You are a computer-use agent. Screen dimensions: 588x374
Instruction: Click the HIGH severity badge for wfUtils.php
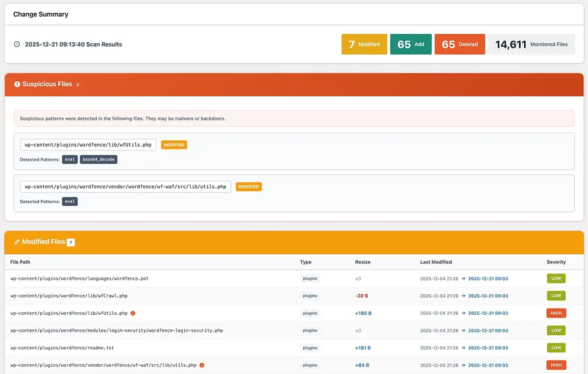point(556,313)
